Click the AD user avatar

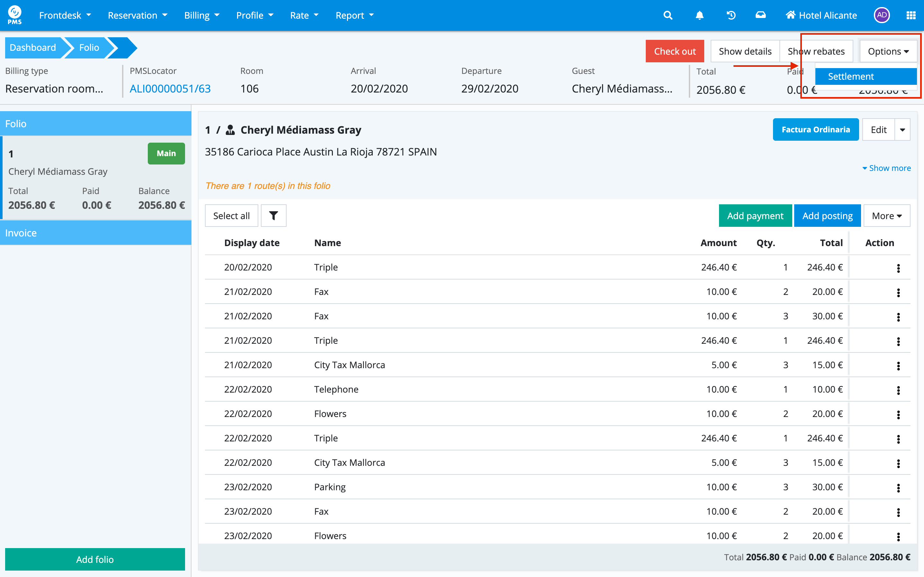(x=881, y=15)
